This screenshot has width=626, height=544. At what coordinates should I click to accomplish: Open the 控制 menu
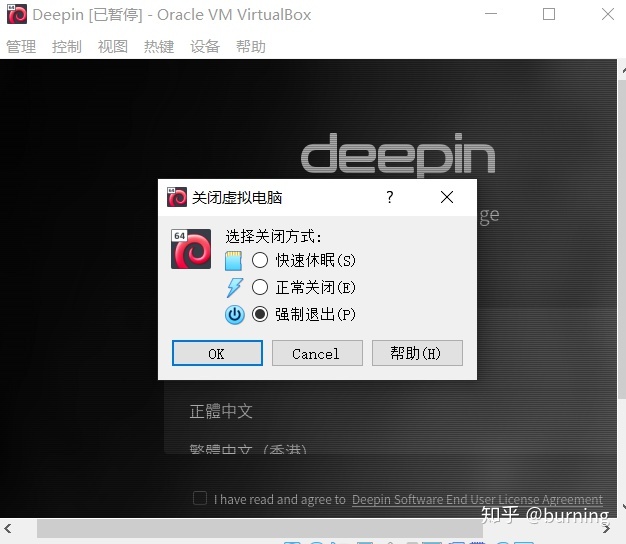67,46
